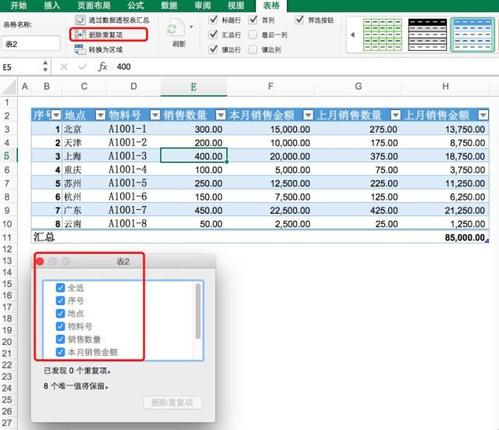Uncheck Select All (全选) in dialog
The image size is (499, 430).
(x=60, y=288)
